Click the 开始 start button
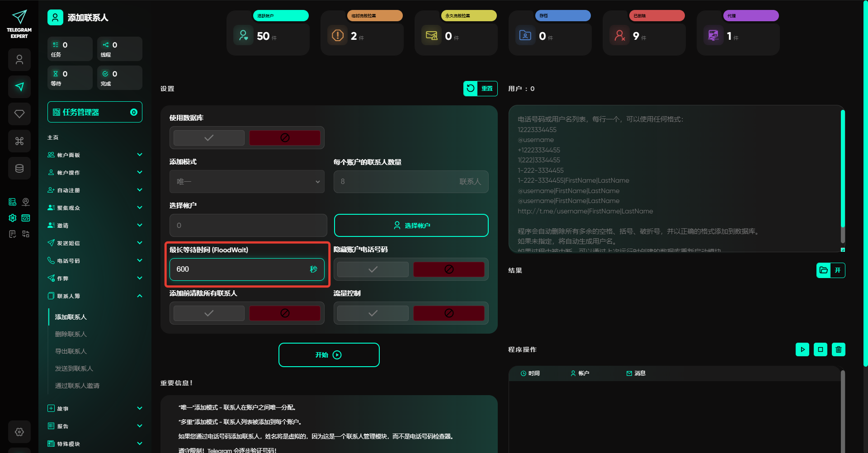The width and height of the screenshot is (868, 453). pos(329,355)
